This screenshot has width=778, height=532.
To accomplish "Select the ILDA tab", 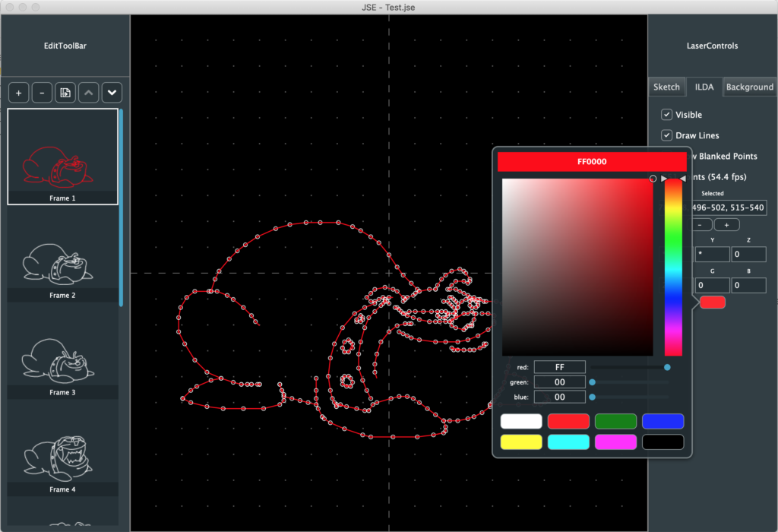I will click(x=704, y=87).
